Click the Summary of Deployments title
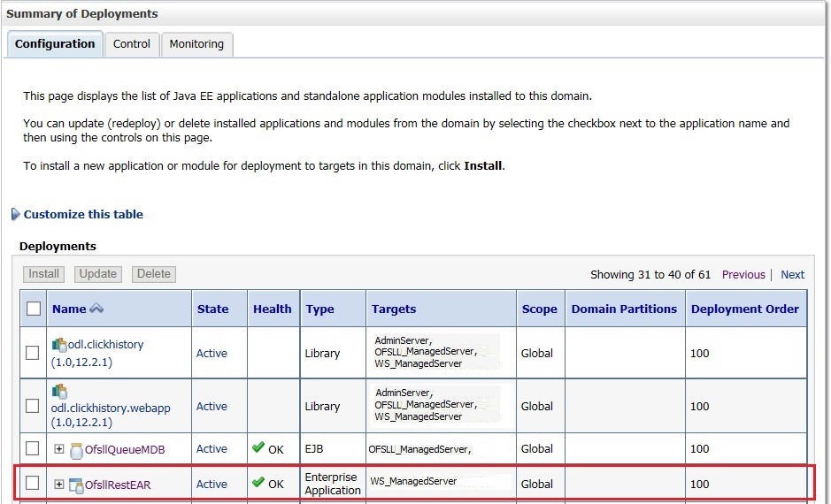 click(x=82, y=14)
